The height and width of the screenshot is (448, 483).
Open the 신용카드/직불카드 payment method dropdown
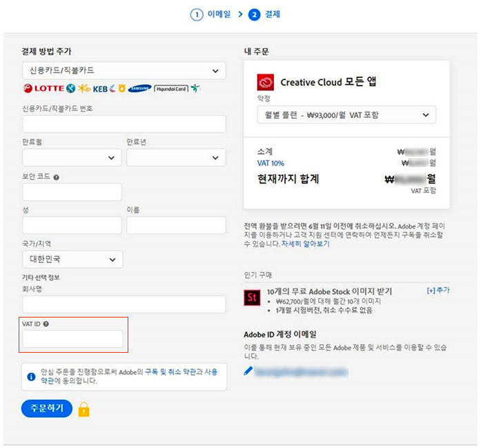[124, 70]
